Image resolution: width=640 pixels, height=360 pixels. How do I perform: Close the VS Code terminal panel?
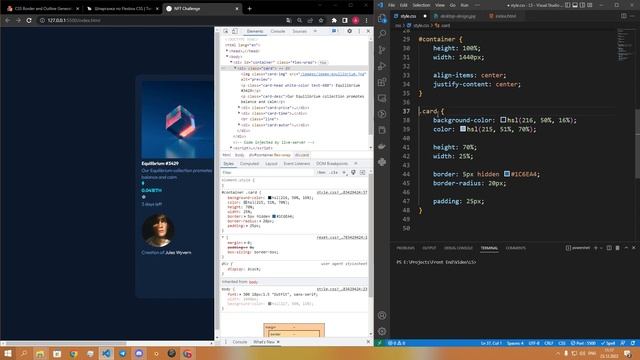(x=633, y=248)
